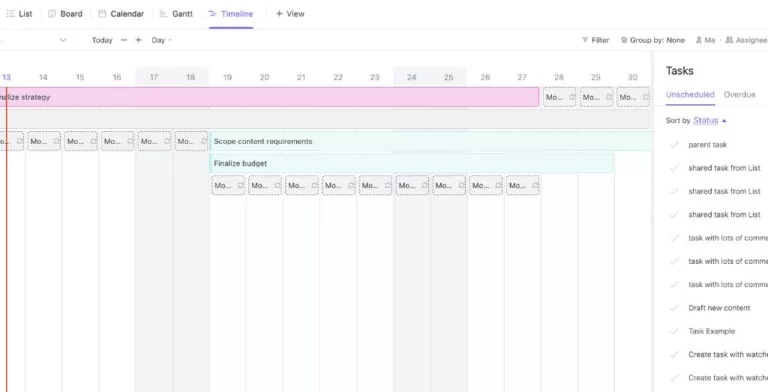Open the 'Mo...' recurring box under date 17

154,141
